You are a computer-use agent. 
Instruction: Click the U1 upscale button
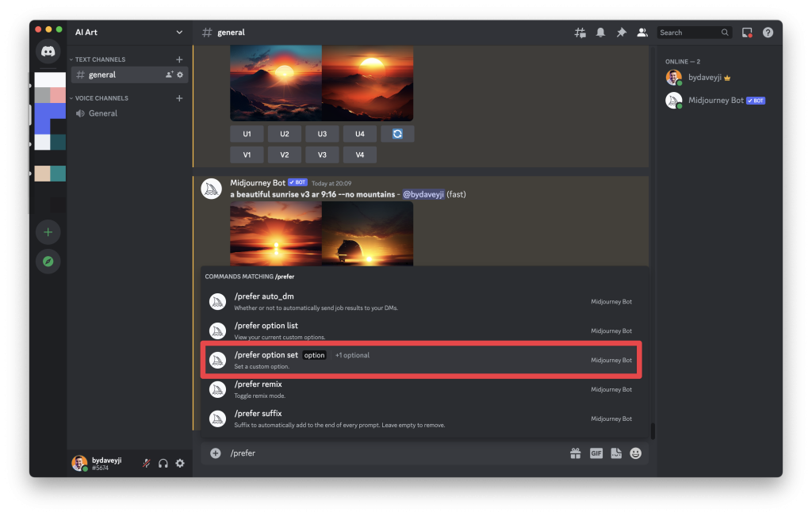(x=247, y=134)
